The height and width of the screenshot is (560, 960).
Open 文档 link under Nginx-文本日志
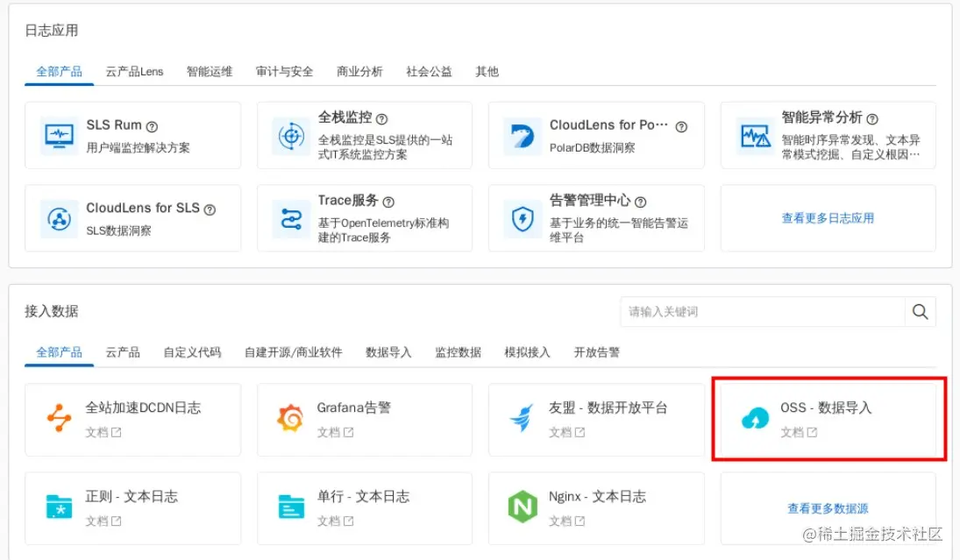point(566,521)
